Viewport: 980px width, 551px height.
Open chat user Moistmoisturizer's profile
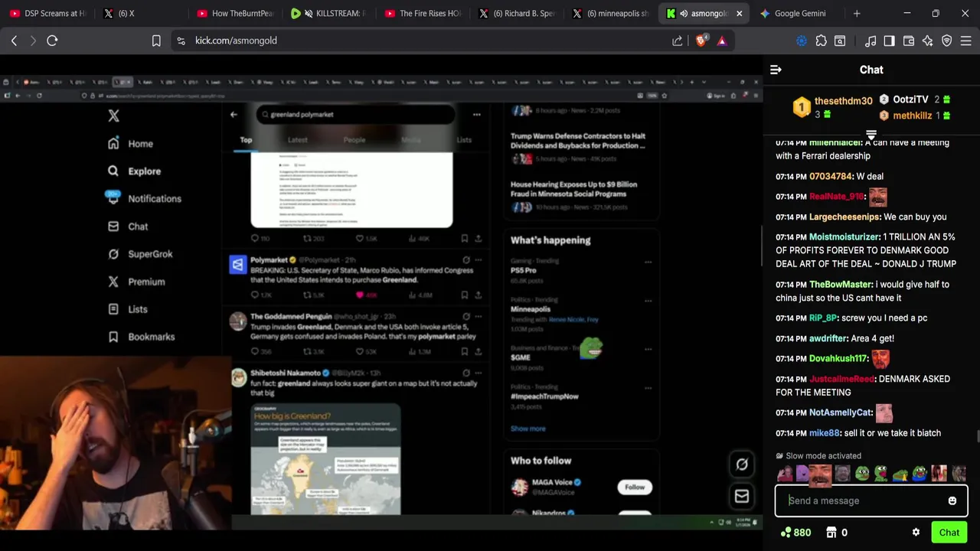pos(844,237)
